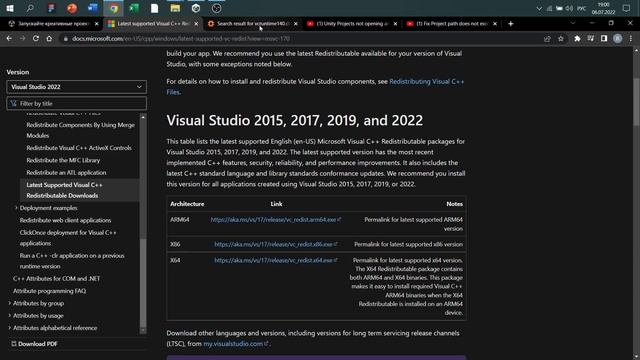
Task: Open the Chrome profile avatar
Action: pos(618,38)
